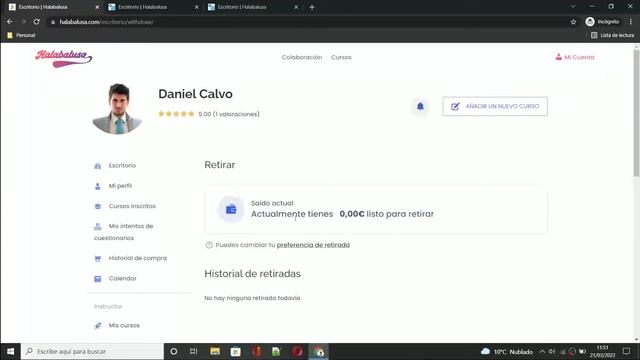The height and width of the screenshot is (360, 640).
Task: Click the Halabalusa logo
Action: [63, 58]
